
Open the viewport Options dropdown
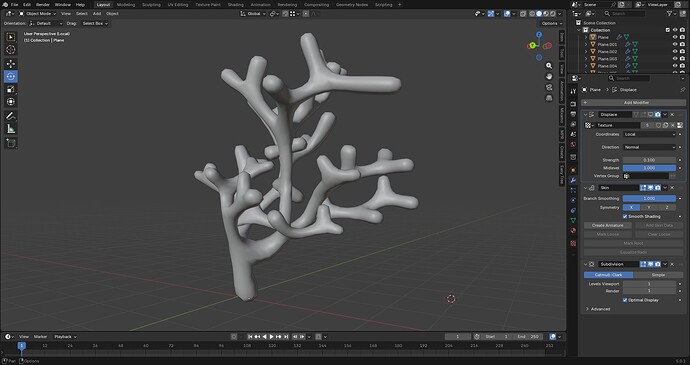[552, 23]
